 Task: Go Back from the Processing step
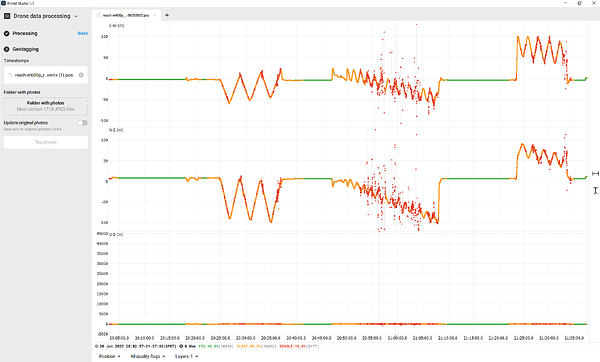pyautogui.click(x=83, y=34)
